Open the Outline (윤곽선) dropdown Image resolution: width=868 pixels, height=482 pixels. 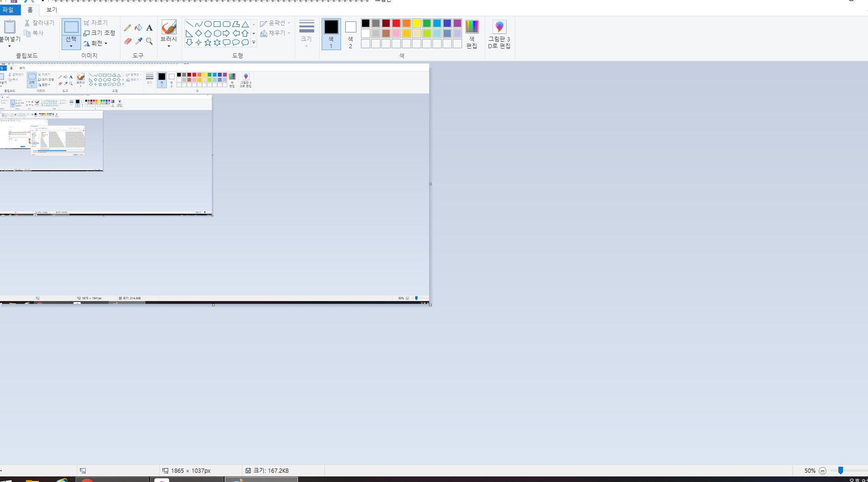point(275,23)
